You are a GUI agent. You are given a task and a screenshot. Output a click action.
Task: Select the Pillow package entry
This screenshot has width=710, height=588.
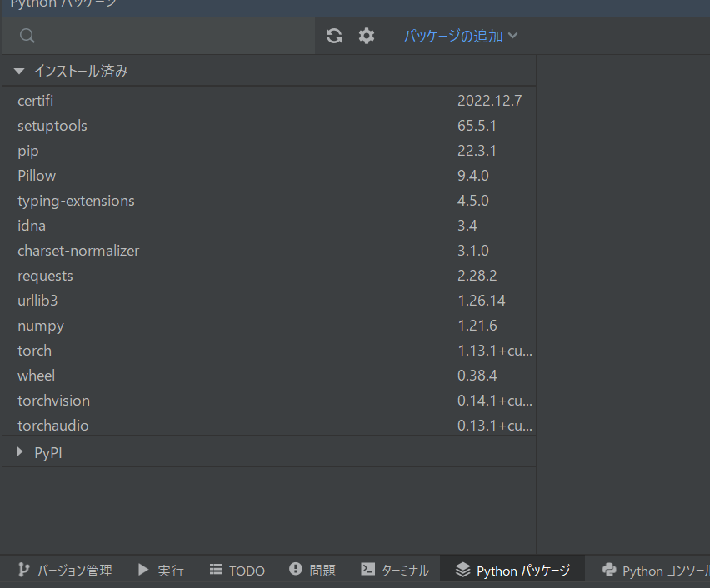tap(37, 175)
